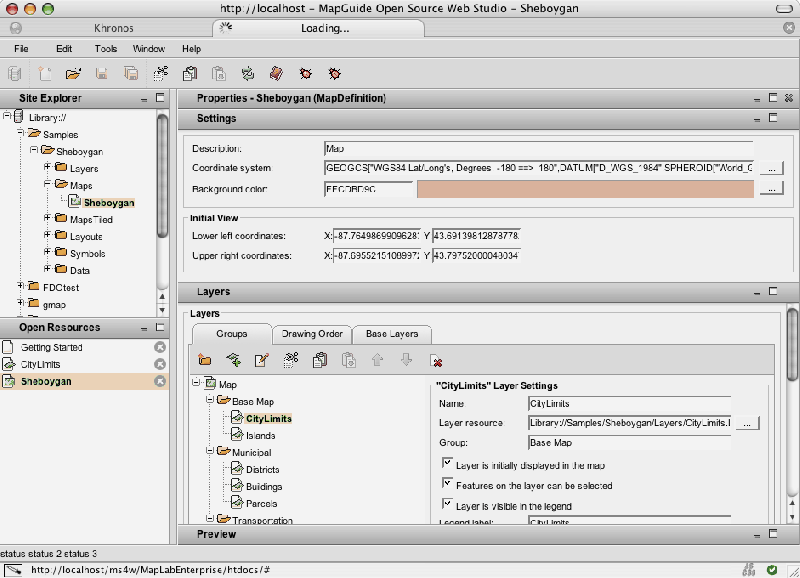800x578 pixels.
Task: Close the CityLimits open resource
Action: (160, 365)
